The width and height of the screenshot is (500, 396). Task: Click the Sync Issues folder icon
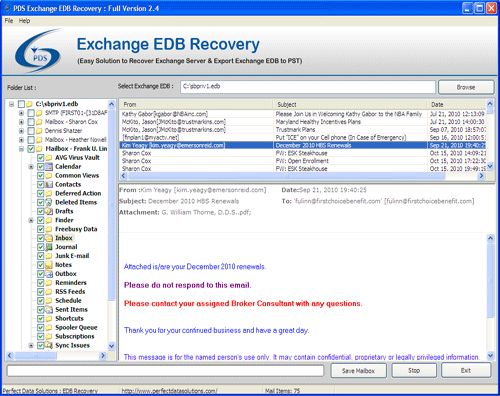[x=49, y=345]
